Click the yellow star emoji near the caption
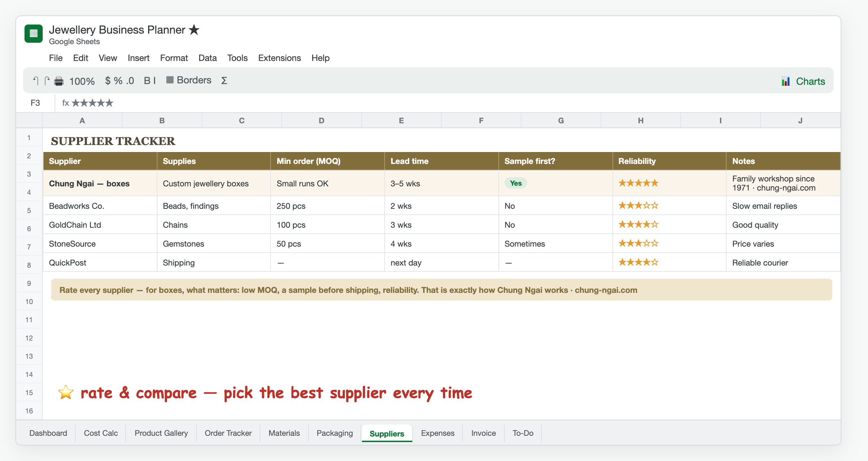This screenshot has width=868, height=461. coord(66,392)
